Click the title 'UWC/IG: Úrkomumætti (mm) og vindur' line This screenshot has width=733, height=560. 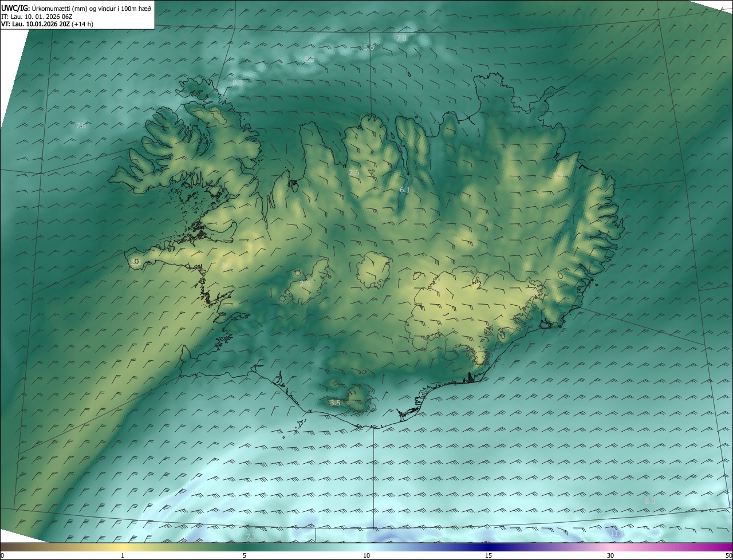[x=76, y=7]
